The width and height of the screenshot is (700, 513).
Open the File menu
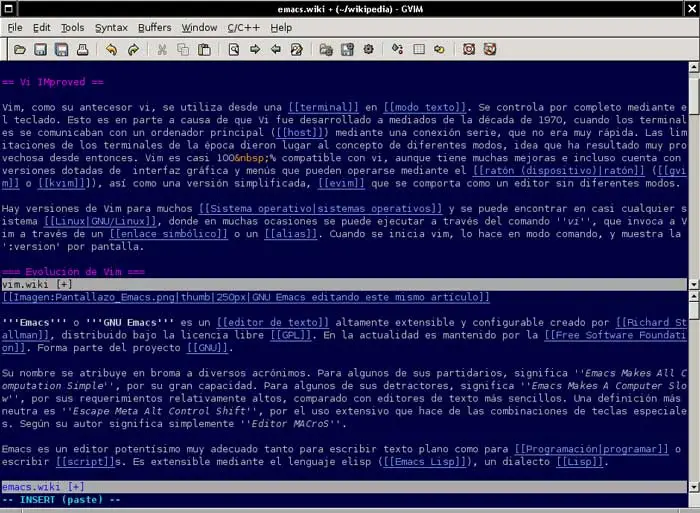click(x=15, y=28)
